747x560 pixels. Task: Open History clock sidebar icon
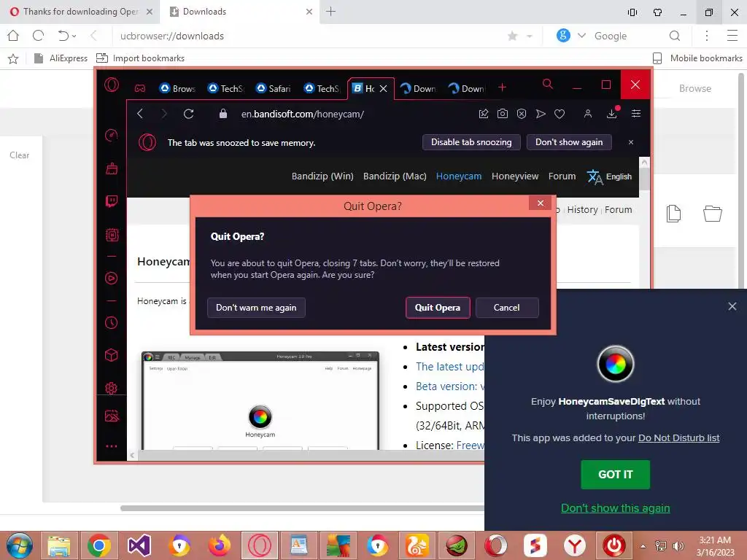pyautogui.click(x=112, y=323)
